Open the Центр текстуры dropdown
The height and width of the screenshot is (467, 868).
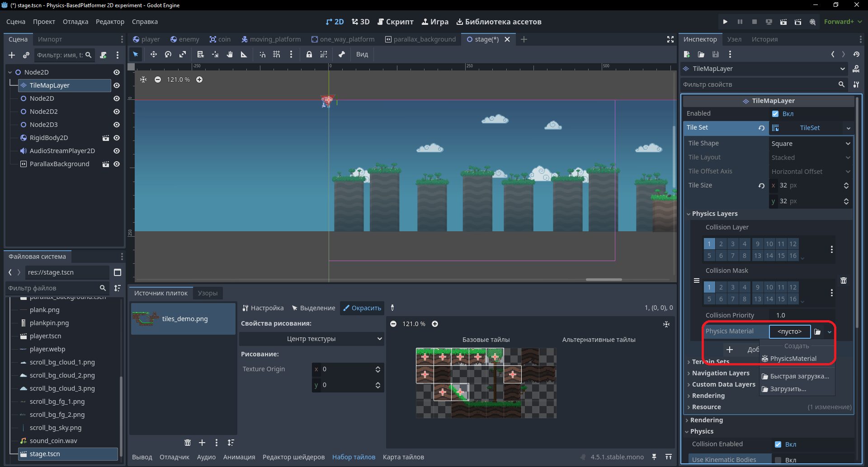tap(311, 339)
